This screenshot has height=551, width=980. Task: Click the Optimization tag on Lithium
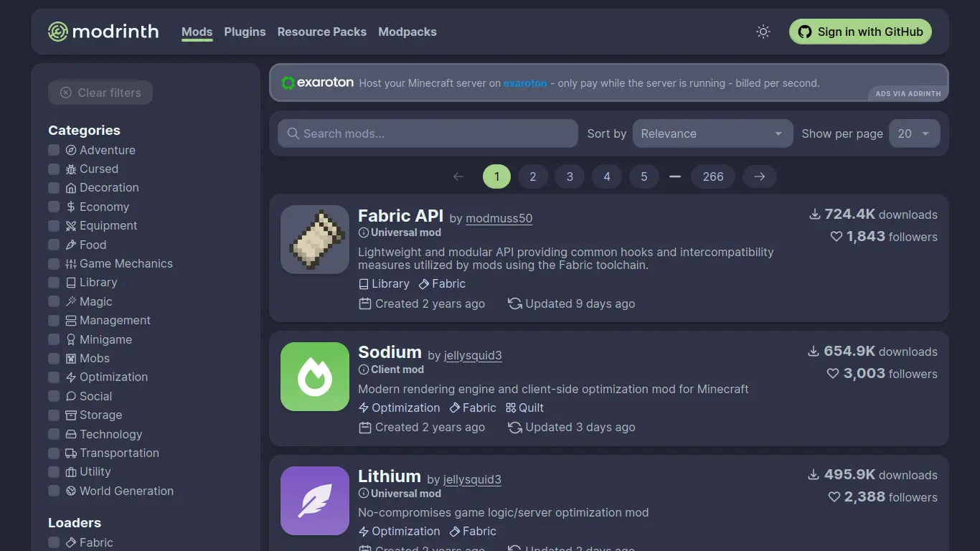pos(399,531)
